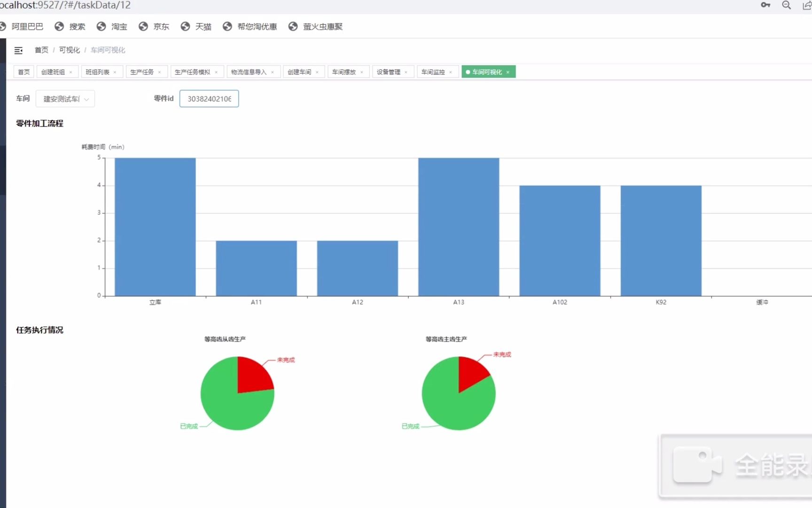This screenshot has width=812, height=508.
Task: Click the 立库 bar in the chart
Action: (x=155, y=227)
